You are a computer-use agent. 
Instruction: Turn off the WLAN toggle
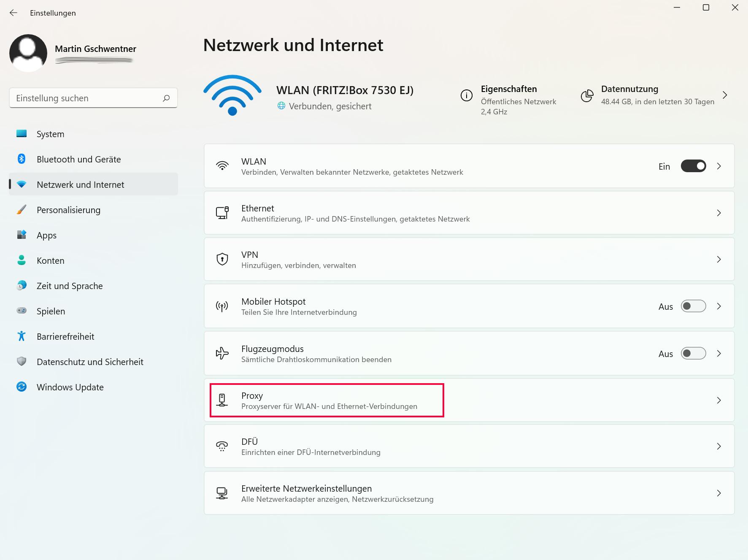coord(693,165)
